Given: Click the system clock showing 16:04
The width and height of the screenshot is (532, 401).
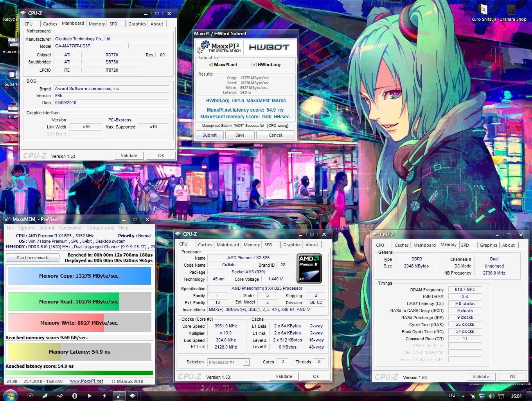Looking at the screenshot, I should 516,396.
